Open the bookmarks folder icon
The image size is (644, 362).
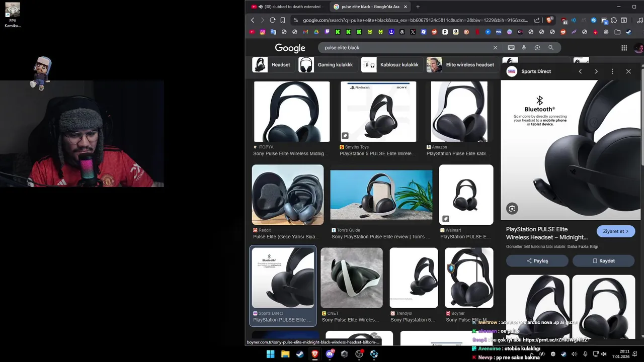tap(617, 32)
